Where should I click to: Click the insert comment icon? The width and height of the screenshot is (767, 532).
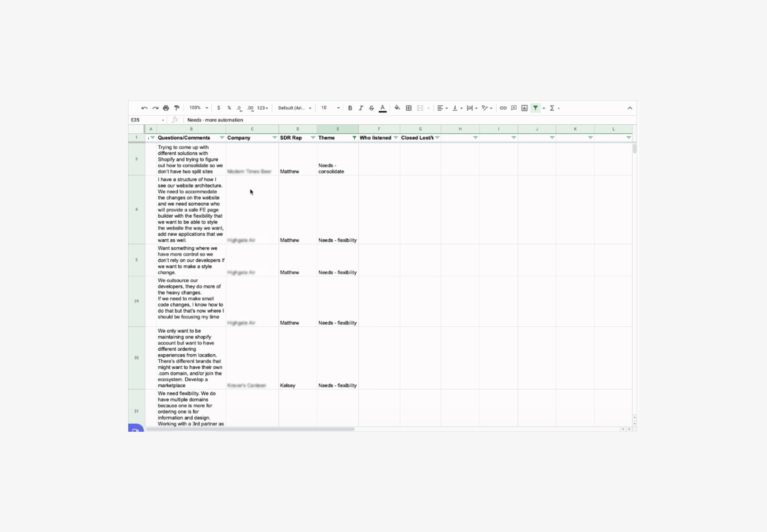click(x=514, y=108)
